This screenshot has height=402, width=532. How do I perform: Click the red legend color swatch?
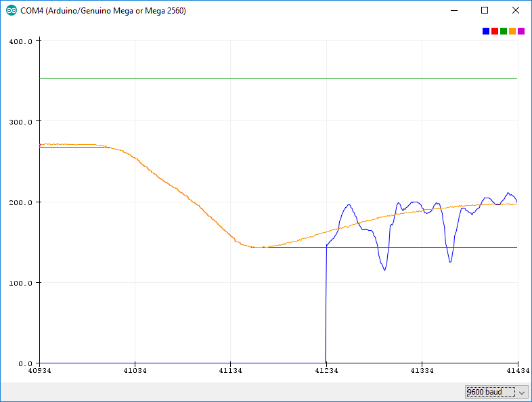pyautogui.click(x=495, y=31)
